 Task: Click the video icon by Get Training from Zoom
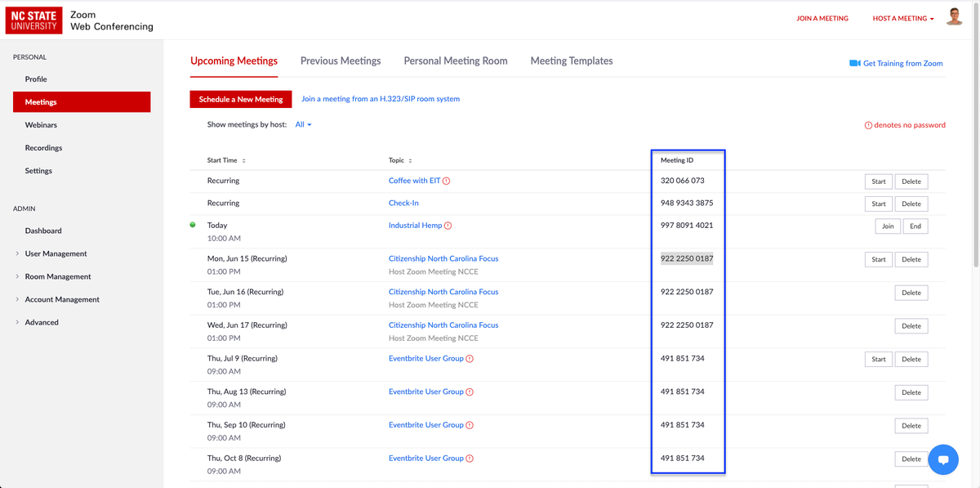point(853,63)
